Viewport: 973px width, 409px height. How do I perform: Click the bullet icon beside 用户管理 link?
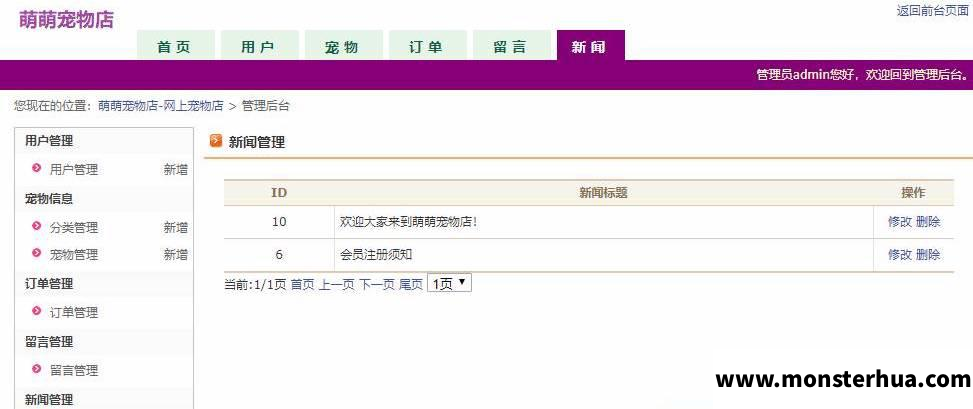pos(37,168)
